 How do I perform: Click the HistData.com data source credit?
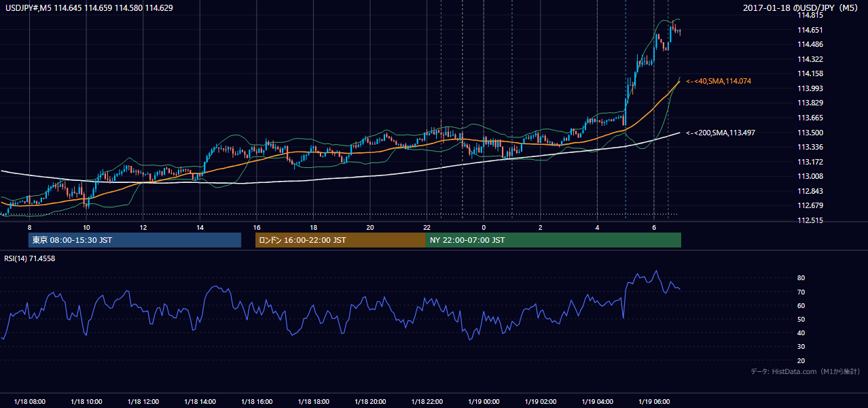[x=806, y=372]
